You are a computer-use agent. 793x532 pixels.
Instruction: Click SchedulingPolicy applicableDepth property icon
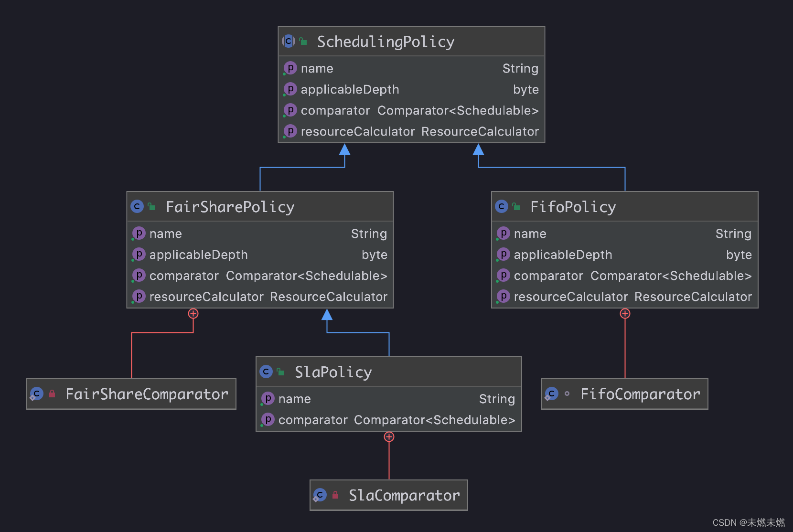tap(290, 89)
